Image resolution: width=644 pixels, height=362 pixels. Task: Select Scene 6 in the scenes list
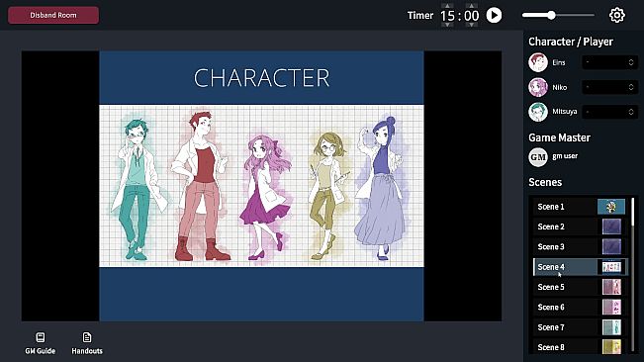(x=581, y=307)
